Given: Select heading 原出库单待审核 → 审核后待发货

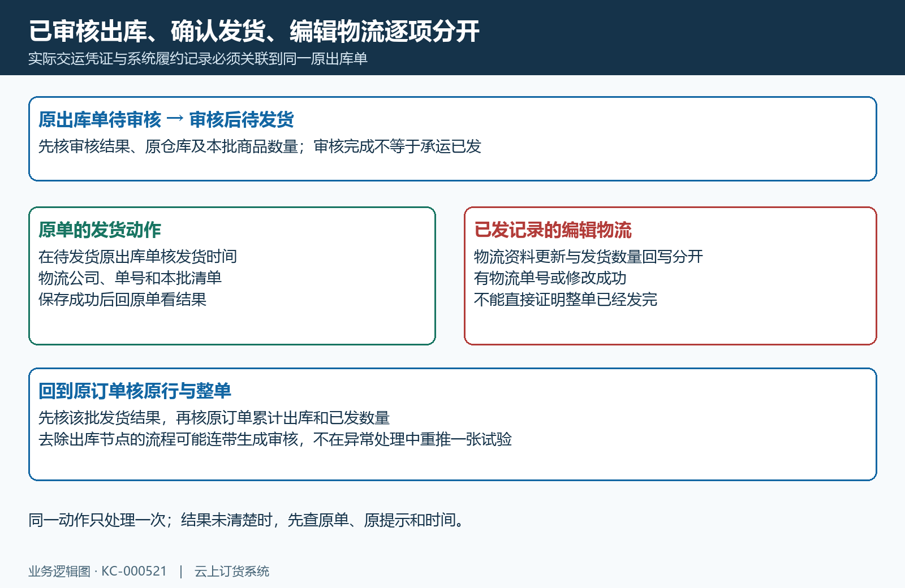Looking at the screenshot, I should tap(166, 119).
